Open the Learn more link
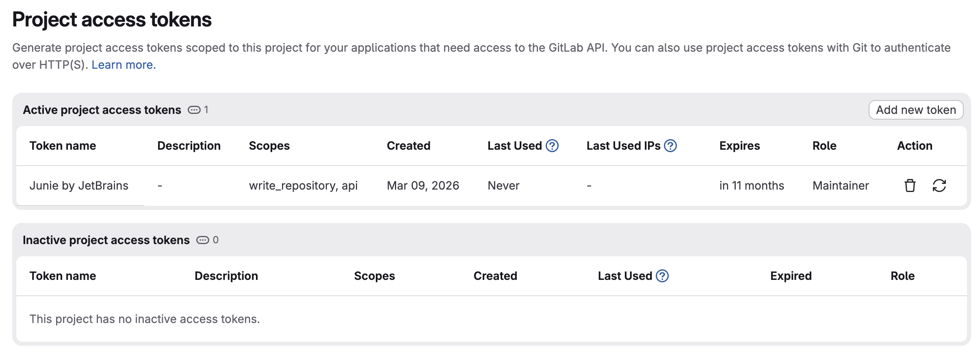Screen dimensions: 980x358 [x=124, y=65]
